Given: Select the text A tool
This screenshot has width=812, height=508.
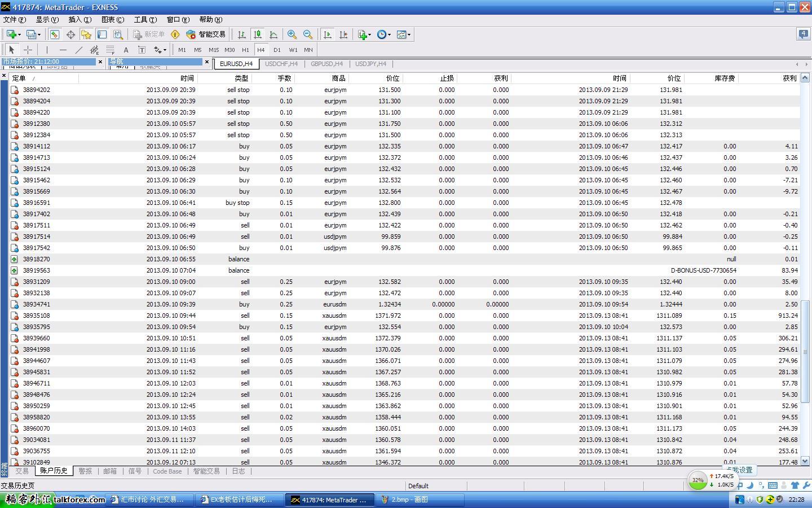Looking at the screenshot, I should (x=126, y=50).
